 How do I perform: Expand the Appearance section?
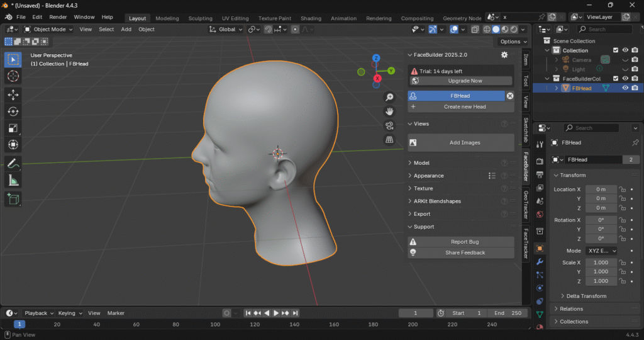(x=428, y=176)
